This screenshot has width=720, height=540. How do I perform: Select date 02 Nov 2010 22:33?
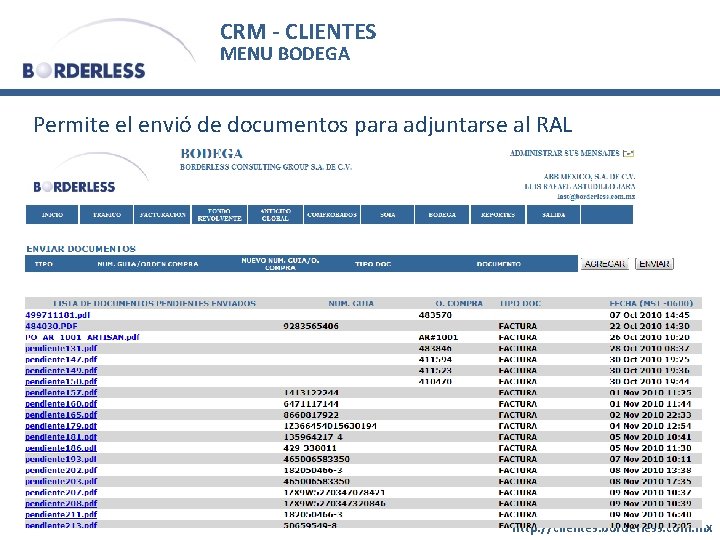click(650, 415)
